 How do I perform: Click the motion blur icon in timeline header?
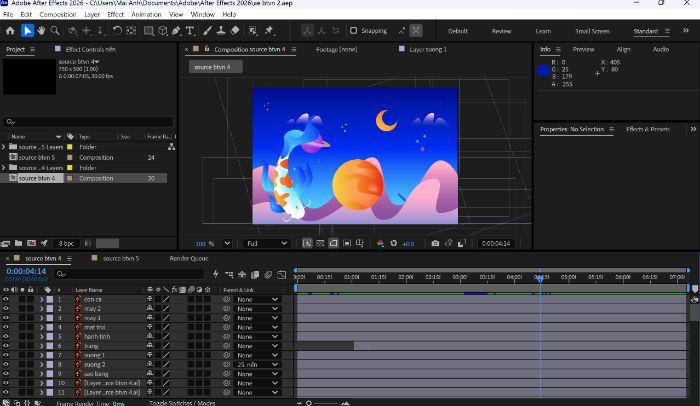(268, 274)
